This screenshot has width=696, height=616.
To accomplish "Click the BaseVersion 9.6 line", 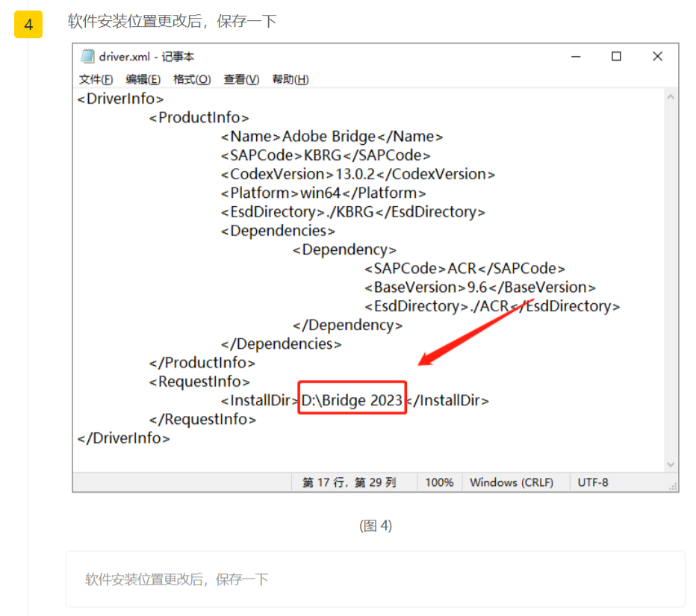I will click(x=480, y=287).
